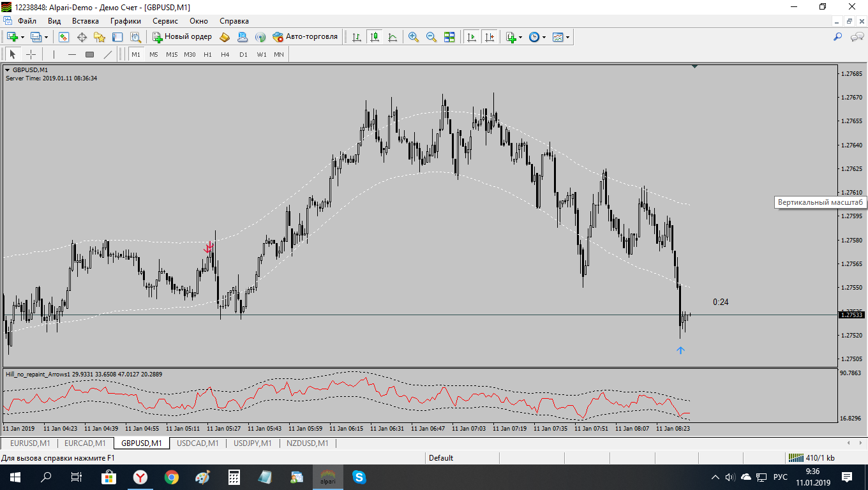Open the chat bubbles icon
Screen dimensions: 868x490
[x=857, y=37]
